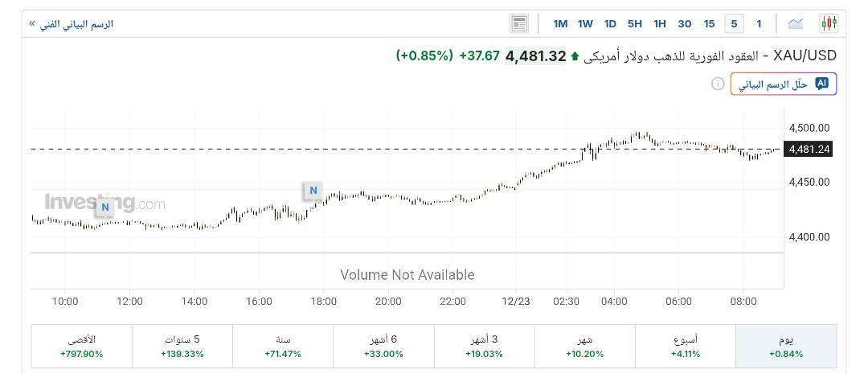The image size is (868, 374).
Task: Set chart interval to 5H
Action: pyautogui.click(x=635, y=23)
